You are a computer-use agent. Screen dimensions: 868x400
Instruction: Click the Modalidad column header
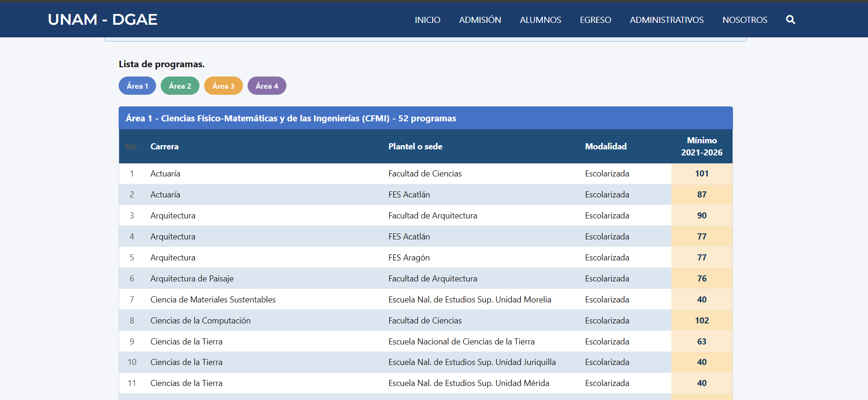click(x=606, y=147)
